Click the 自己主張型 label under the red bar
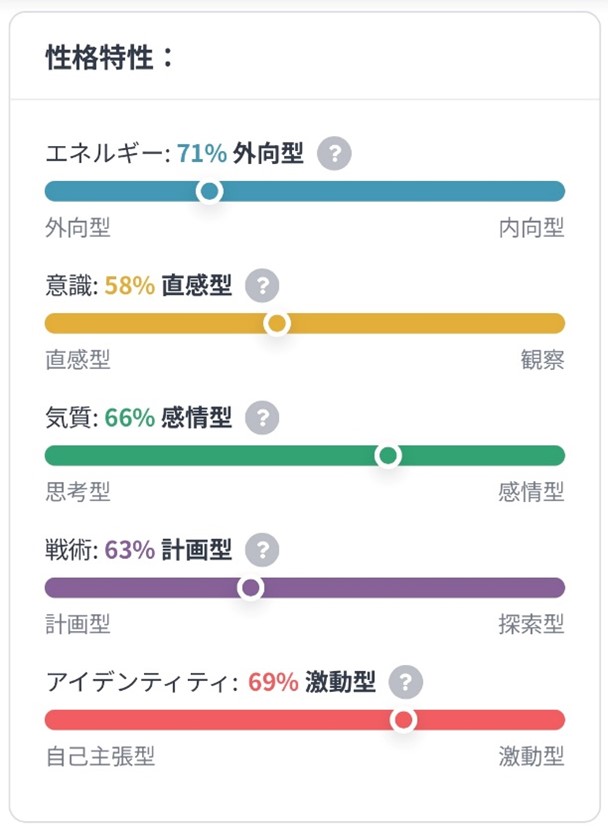The height and width of the screenshot is (840, 608). (x=100, y=757)
